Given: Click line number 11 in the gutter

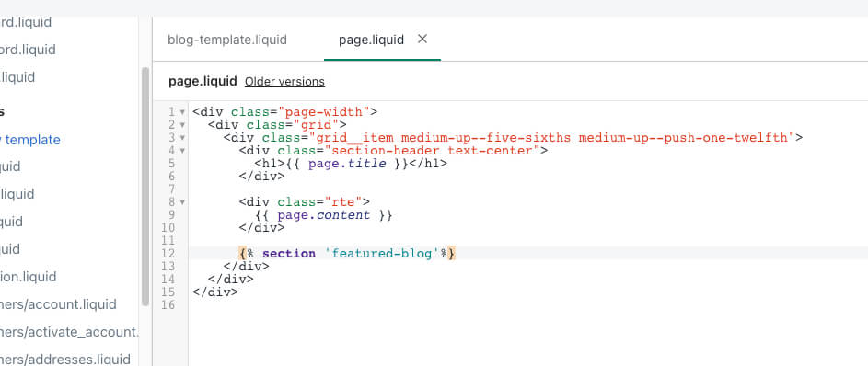Looking at the screenshot, I should tap(168, 241).
